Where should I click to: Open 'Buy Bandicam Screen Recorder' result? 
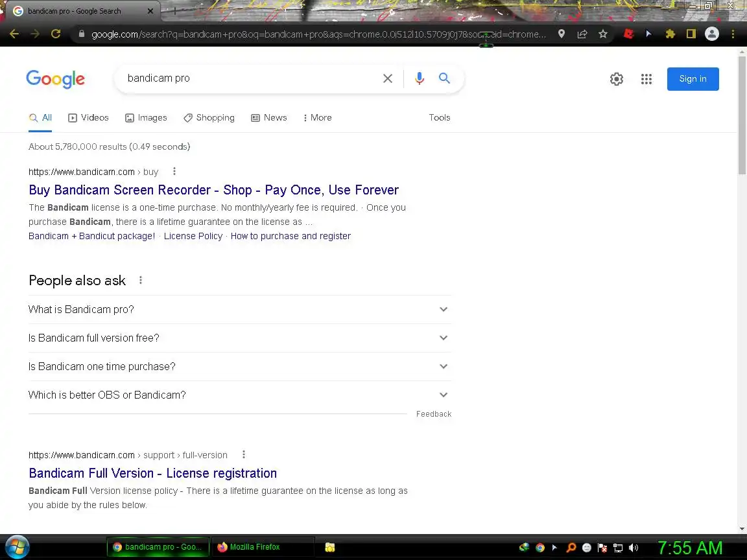pos(213,190)
